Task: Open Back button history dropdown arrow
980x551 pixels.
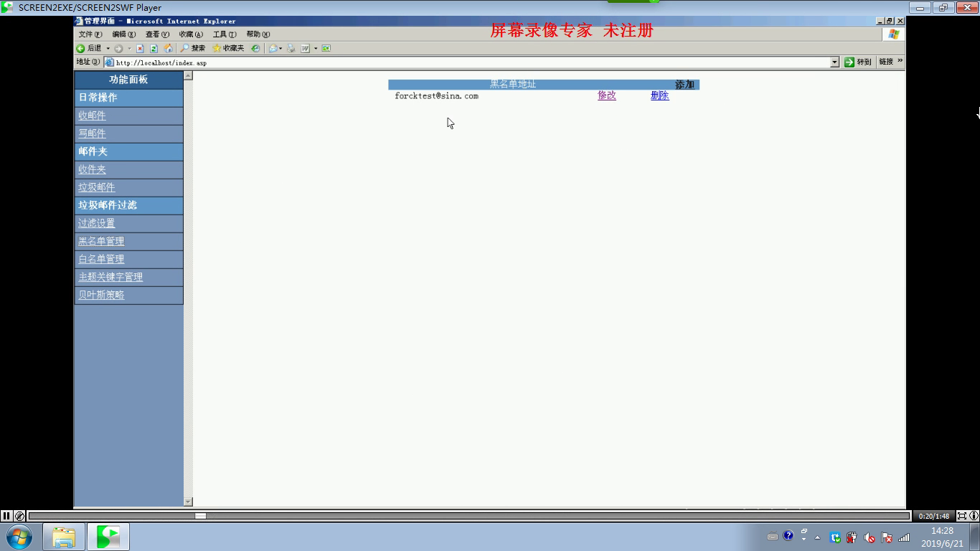Action: (x=108, y=48)
